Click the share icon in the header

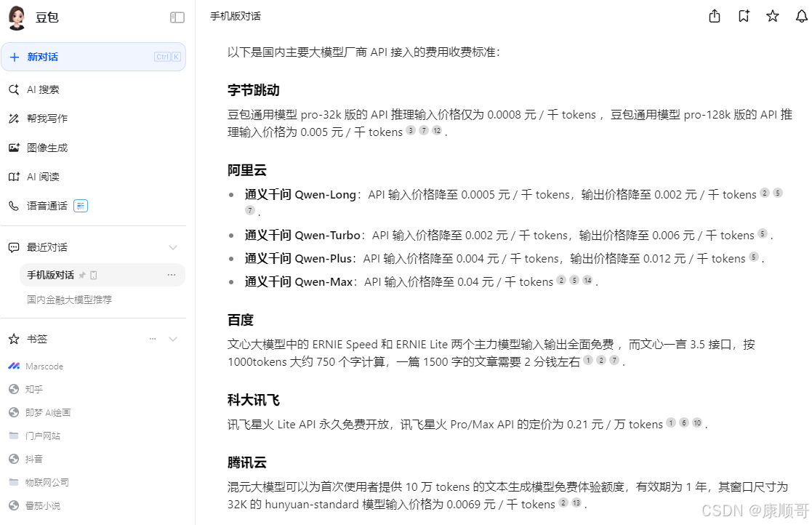tap(715, 16)
